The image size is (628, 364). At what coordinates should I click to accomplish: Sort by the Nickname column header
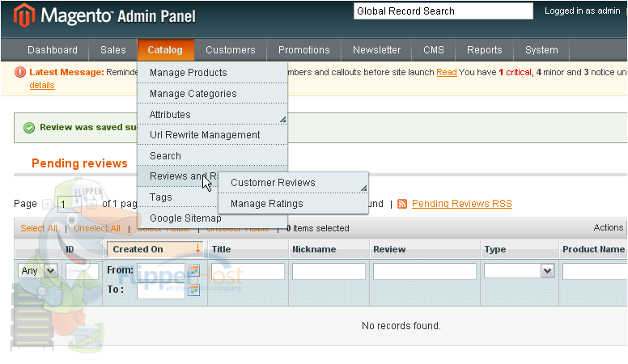pos(314,249)
